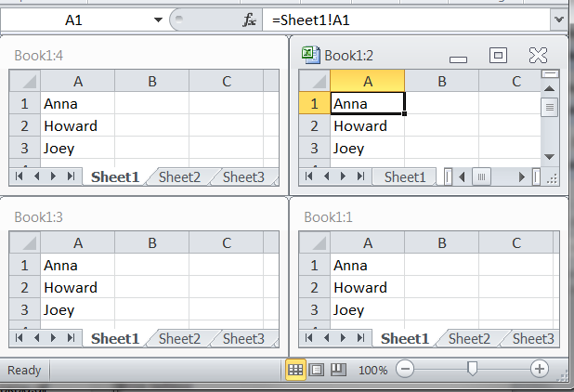Switch to Page Break Preview in status bar
574x392 pixels.
(338, 370)
